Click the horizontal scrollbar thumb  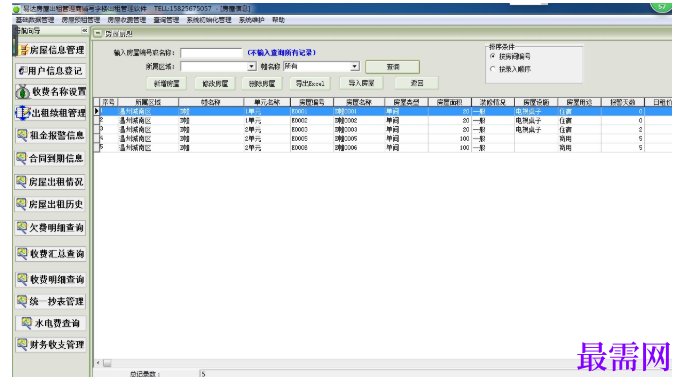[x=107, y=363]
